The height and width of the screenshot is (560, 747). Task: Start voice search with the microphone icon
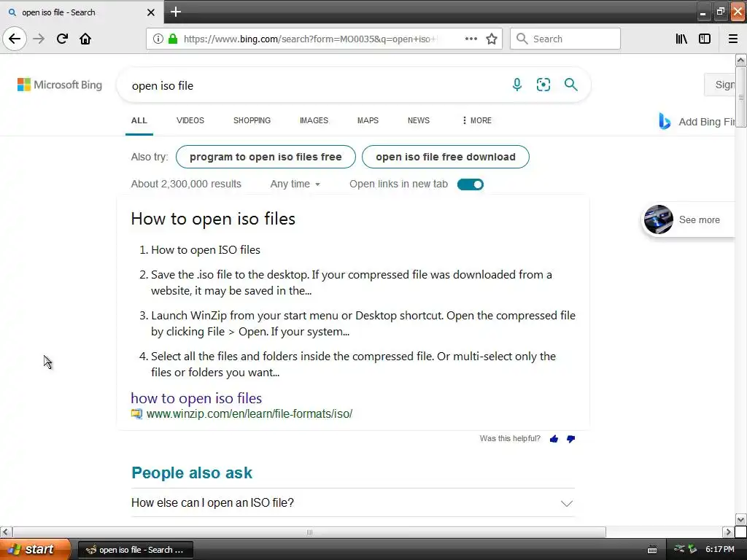517,85
